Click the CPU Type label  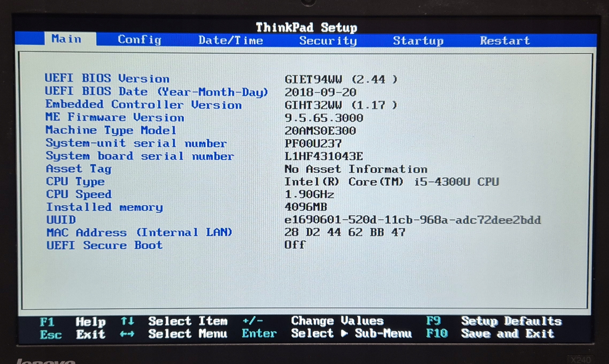point(75,182)
